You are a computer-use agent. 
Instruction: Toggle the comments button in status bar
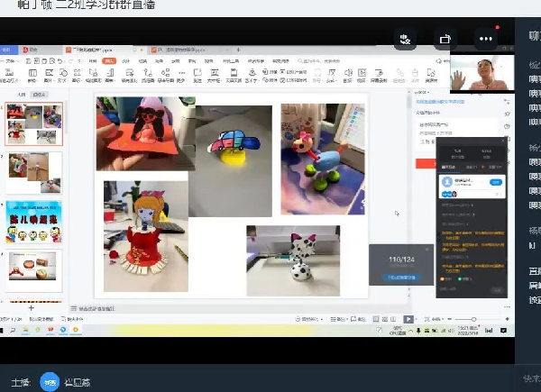point(358,319)
